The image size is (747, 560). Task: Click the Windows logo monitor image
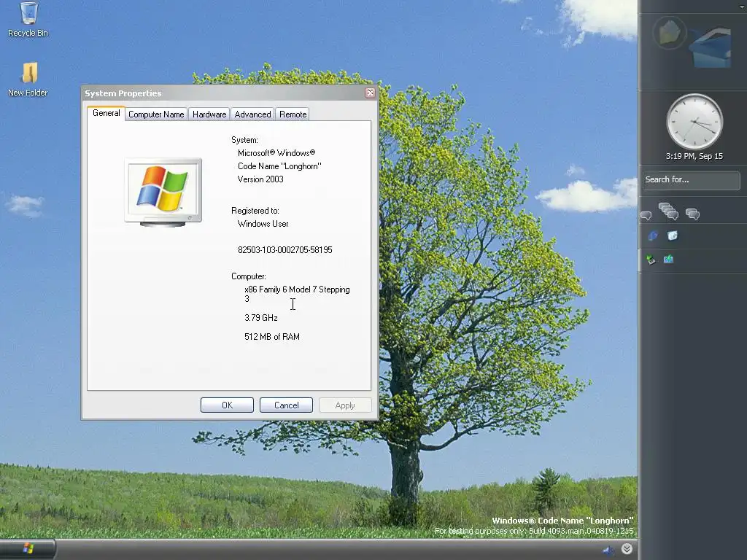[163, 192]
